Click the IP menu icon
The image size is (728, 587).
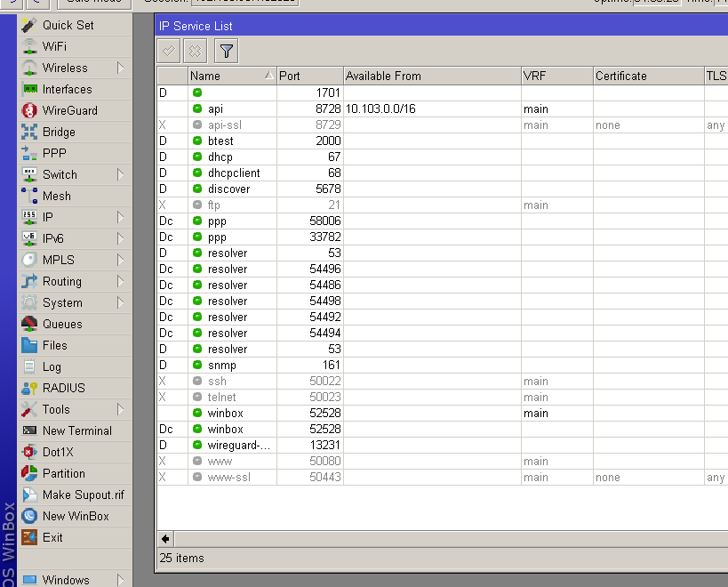point(29,217)
